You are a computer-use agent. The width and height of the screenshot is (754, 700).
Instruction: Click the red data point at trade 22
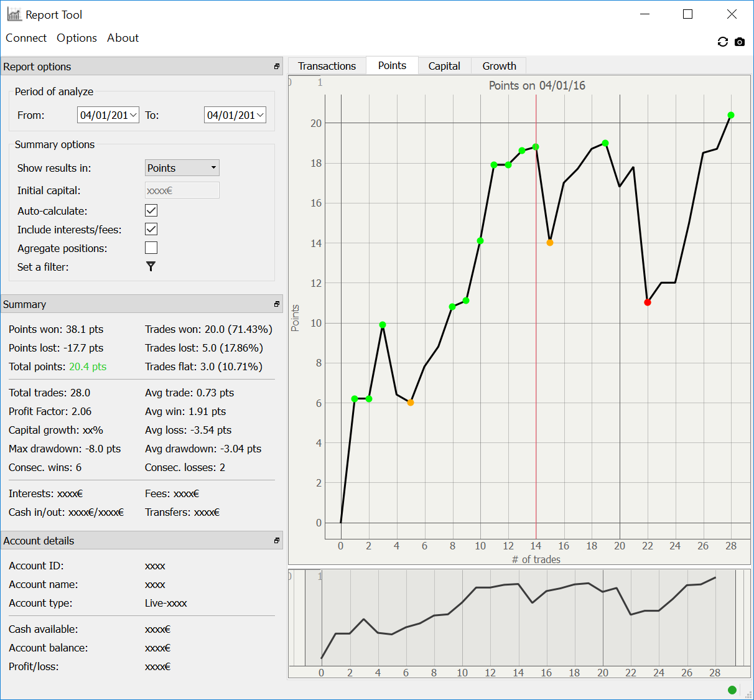648,302
